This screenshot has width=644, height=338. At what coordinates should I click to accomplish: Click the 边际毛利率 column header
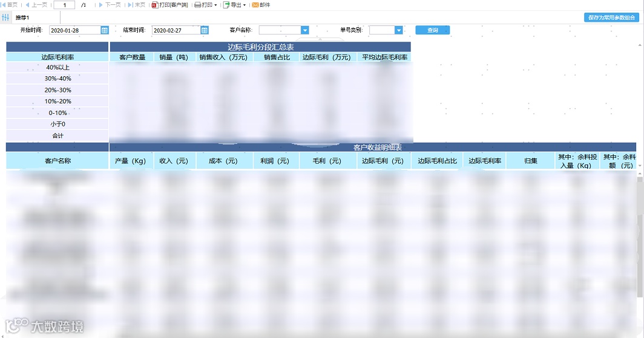point(57,57)
